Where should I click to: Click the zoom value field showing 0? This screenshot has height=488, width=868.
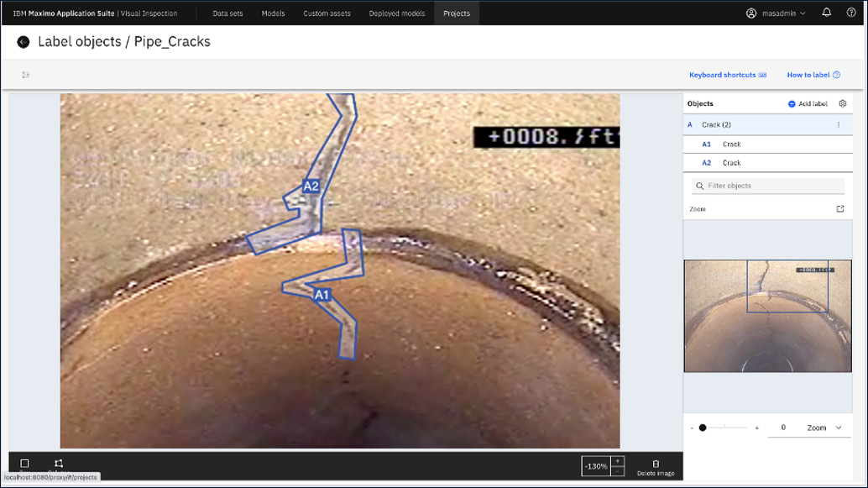tap(782, 428)
